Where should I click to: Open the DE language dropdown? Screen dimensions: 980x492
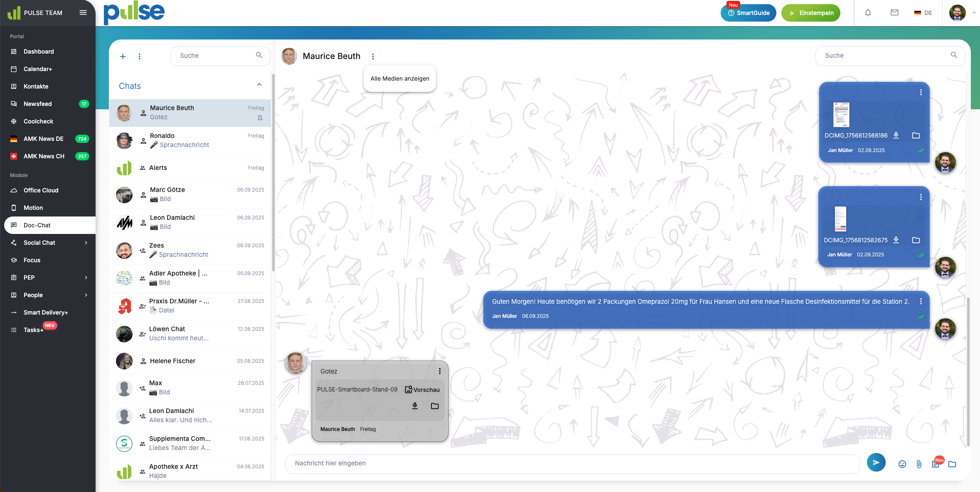pyautogui.click(x=923, y=13)
